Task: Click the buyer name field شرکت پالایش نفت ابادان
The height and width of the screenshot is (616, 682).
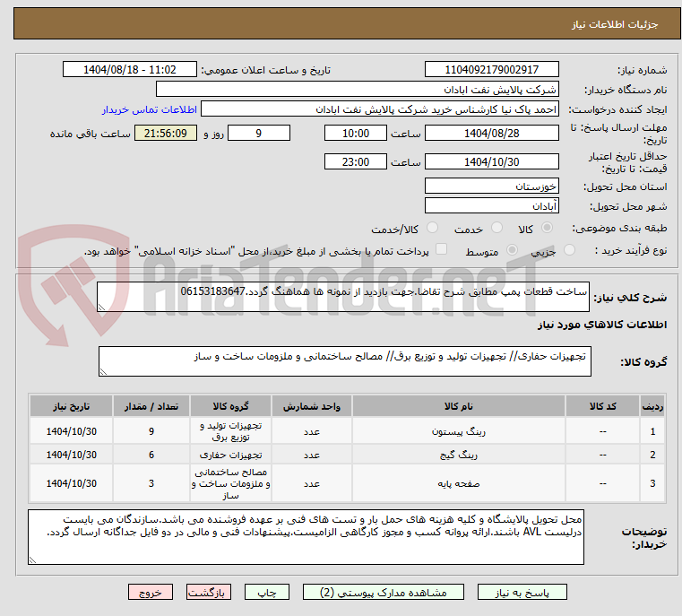Action: point(357,90)
